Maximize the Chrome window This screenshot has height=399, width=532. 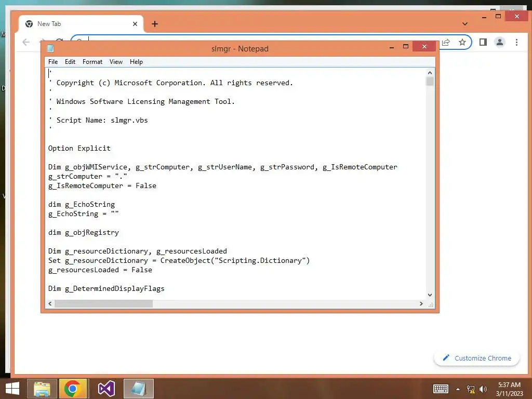(x=498, y=16)
